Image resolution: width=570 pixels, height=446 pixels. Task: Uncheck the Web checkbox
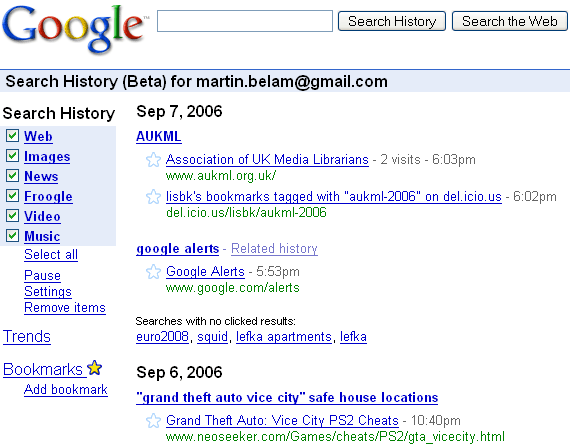click(x=12, y=136)
